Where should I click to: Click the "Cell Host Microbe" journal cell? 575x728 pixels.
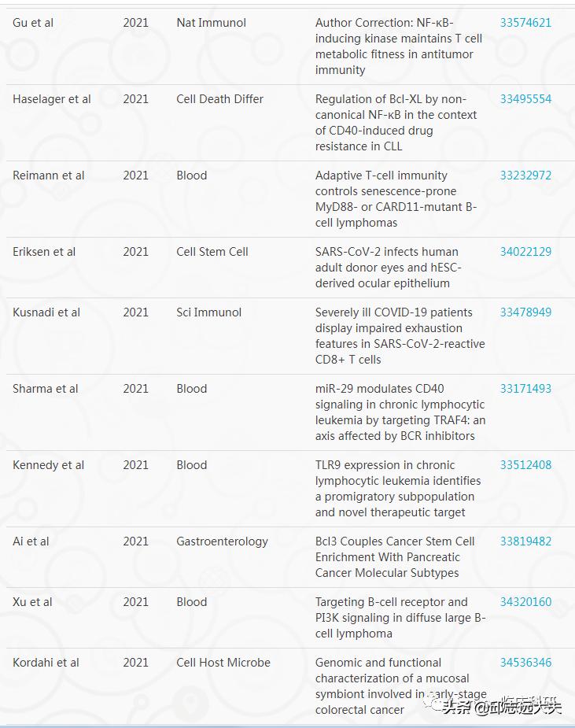pos(223,663)
